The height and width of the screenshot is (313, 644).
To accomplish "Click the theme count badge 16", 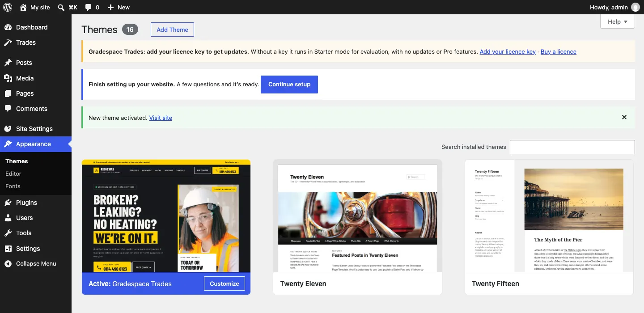I will pos(130,30).
